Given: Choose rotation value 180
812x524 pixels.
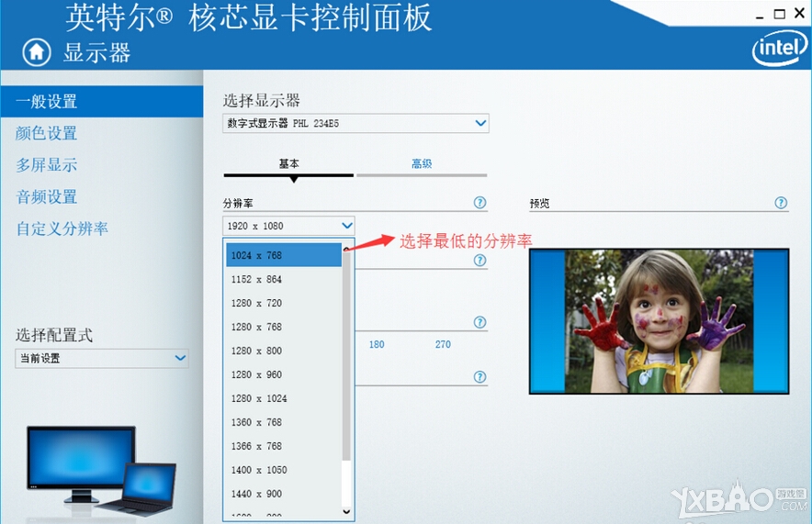Looking at the screenshot, I should 377,344.
